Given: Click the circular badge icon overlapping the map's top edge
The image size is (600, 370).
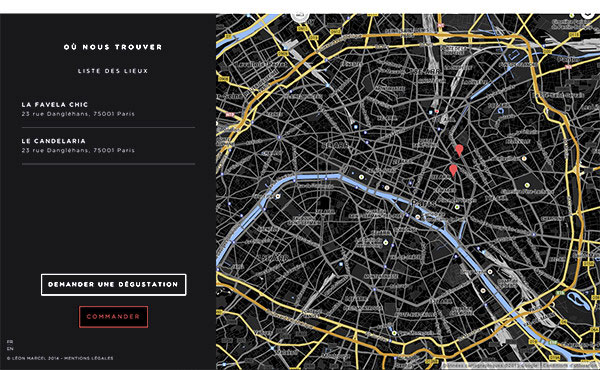Looking at the screenshot, I should [300, 16].
